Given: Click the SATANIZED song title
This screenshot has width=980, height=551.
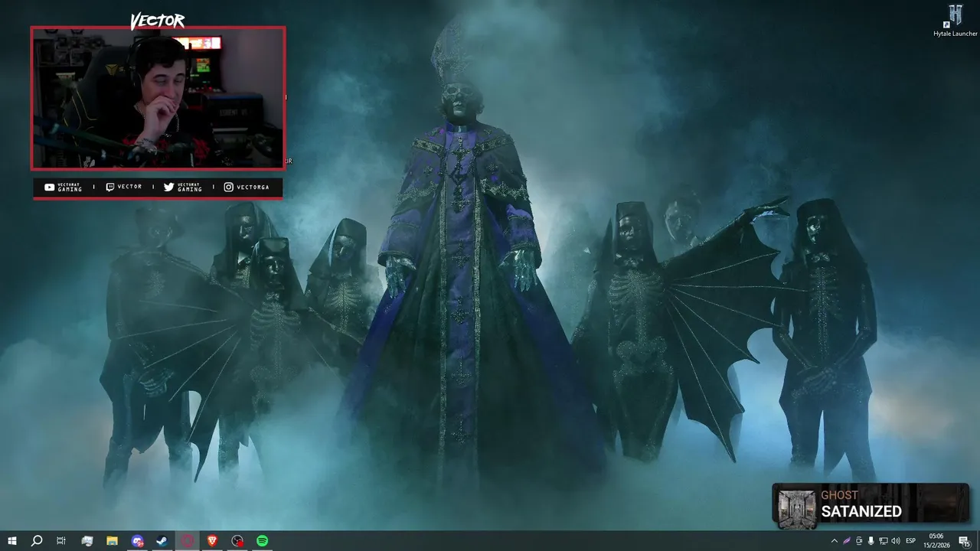Looking at the screenshot, I should click(861, 512).
